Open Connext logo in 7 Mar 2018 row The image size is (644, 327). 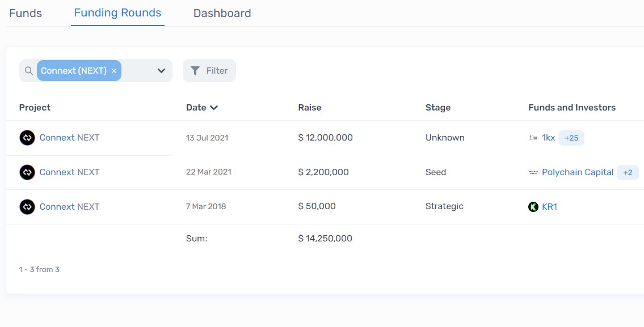27,207
